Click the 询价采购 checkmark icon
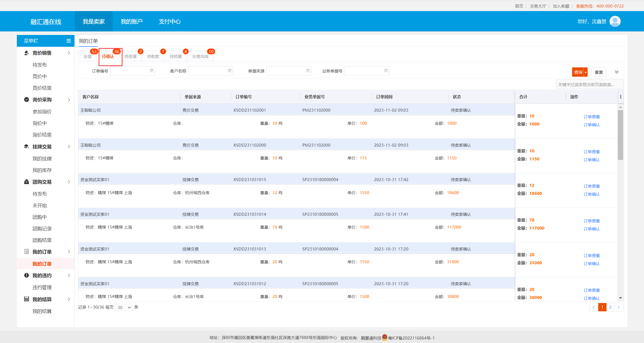The height and width of the screenshot is (343, 644). [26, 100]
